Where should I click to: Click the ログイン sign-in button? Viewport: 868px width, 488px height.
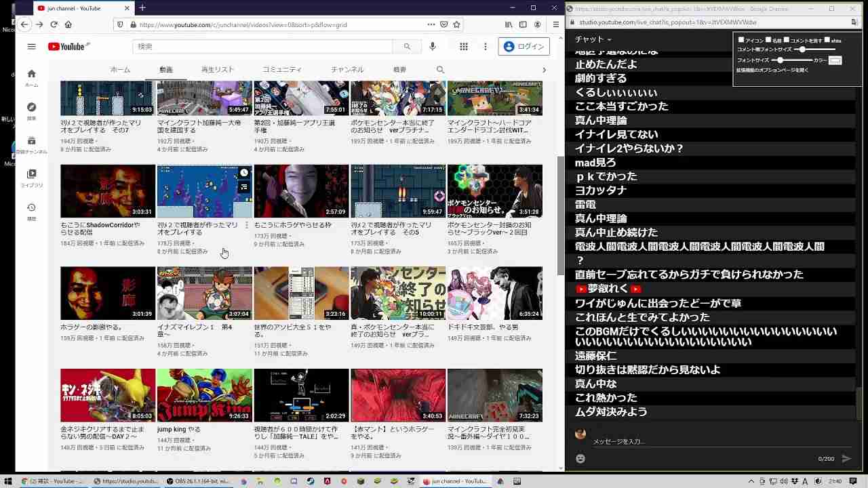tap(524, 47)
